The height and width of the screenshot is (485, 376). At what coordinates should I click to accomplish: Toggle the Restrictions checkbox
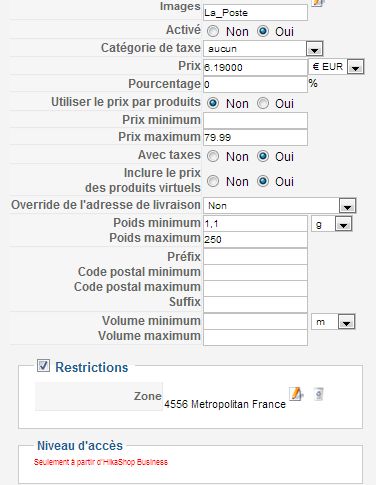coord(43,366)
